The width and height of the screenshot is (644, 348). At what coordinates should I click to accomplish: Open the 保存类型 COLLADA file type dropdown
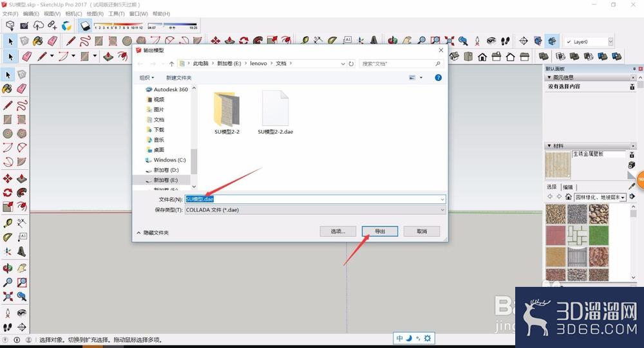point(315,210)
